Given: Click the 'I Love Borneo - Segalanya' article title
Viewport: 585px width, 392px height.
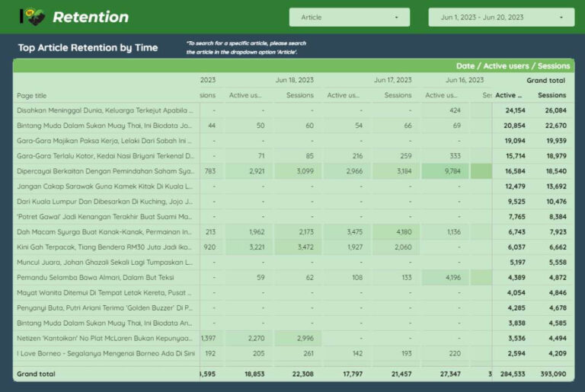Looking at the screenshot, I should [104, 353].
